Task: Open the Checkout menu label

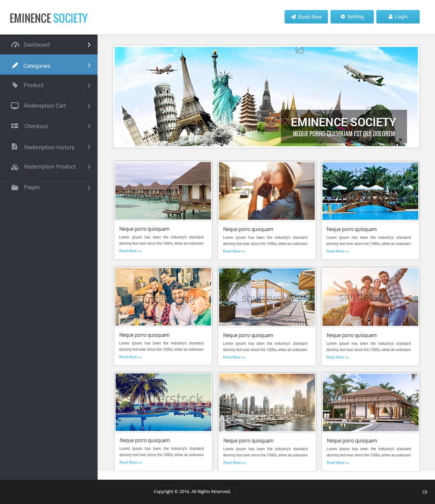Action: 36,126
